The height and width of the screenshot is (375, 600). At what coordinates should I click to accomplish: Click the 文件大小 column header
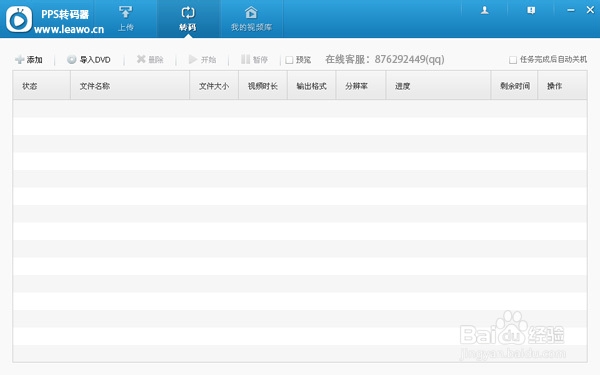point(214,85)
